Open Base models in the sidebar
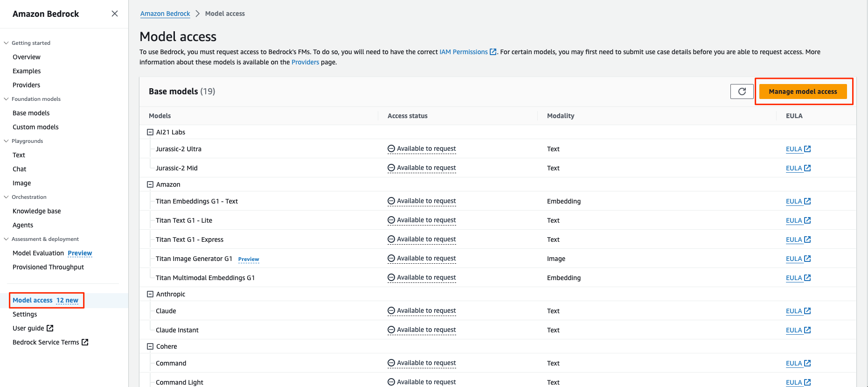 click(x=31, y=113)
